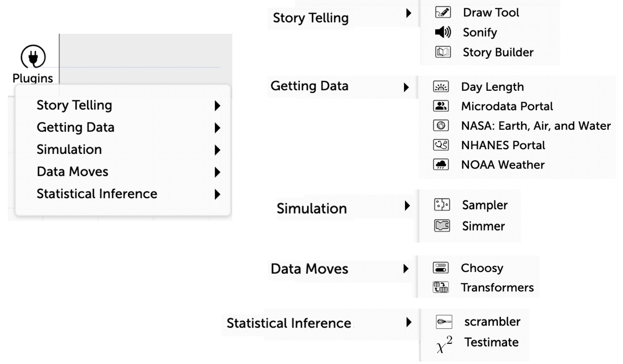623x364 pixels.
Task: Click the Testimate chi-squared icon
Action: (x=444, y=345)
